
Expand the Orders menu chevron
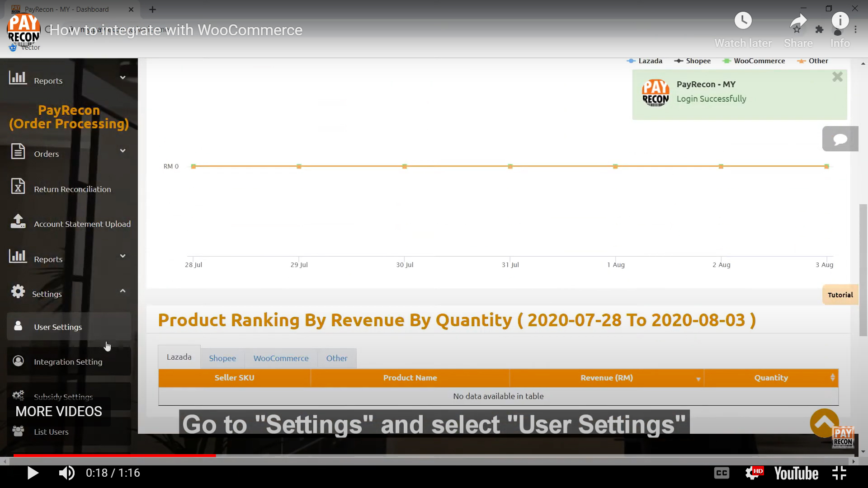tap(123, 150)
